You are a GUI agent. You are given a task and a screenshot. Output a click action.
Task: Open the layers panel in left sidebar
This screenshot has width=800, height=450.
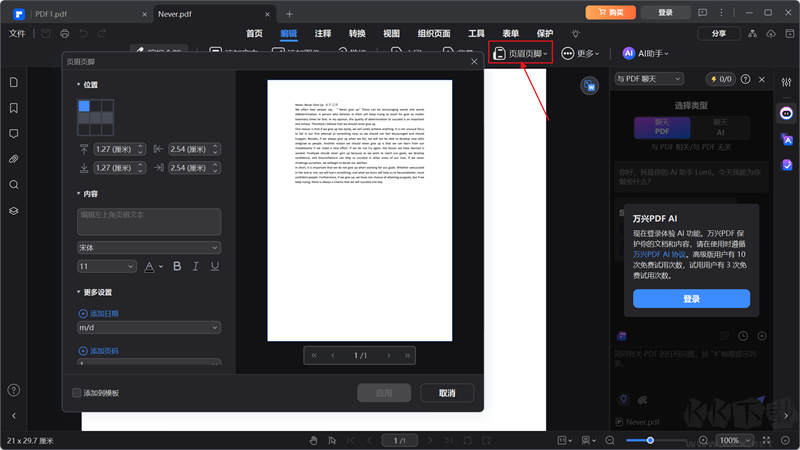point(14,211)
